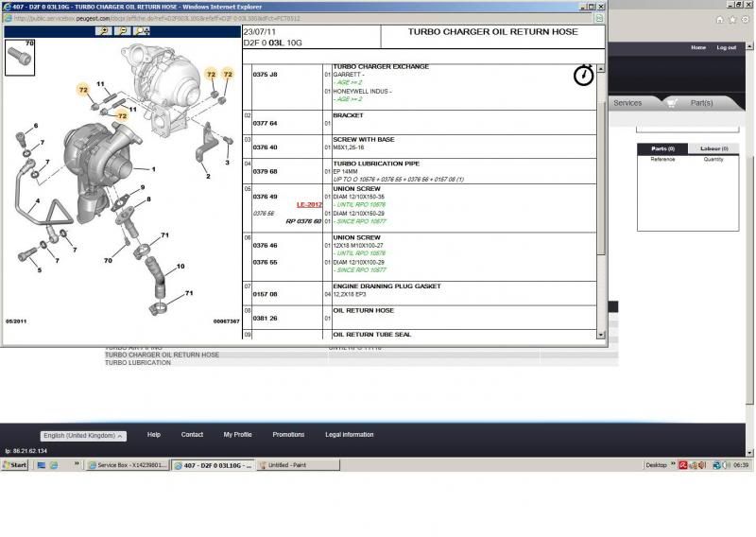756x537 pixels.
Task: Select the Labour (0) basket tab
Action: [713, 148]
